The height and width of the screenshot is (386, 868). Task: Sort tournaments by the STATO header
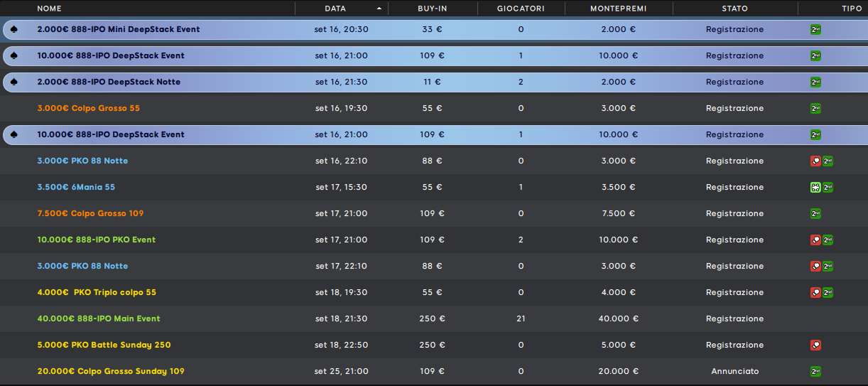tap(734, 9)
